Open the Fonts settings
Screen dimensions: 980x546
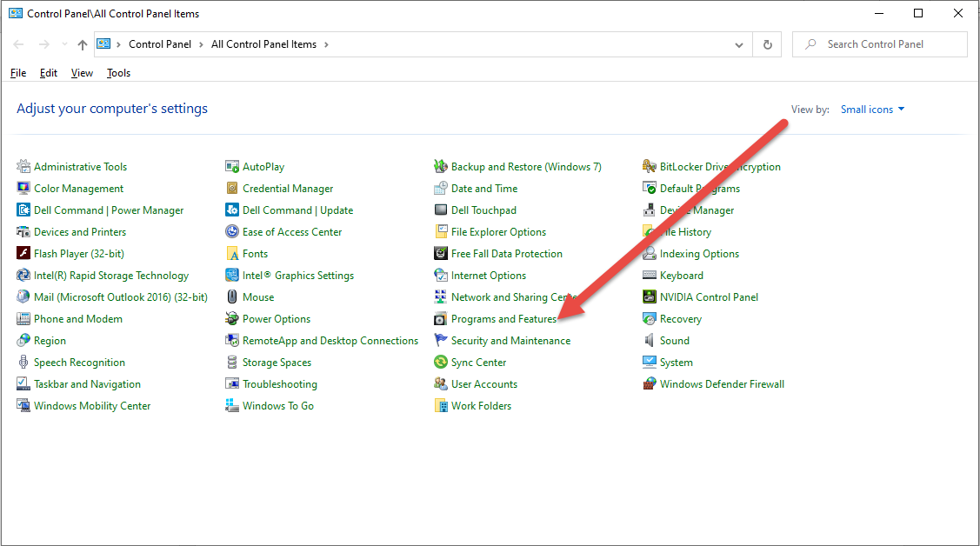(255, 253)
